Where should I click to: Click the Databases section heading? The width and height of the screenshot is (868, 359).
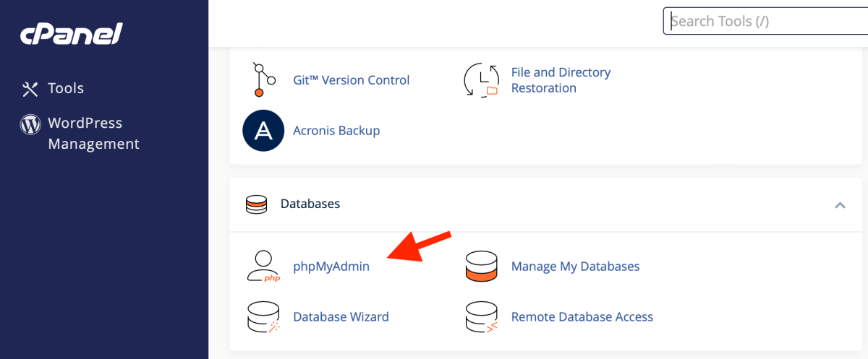(x=310, y=204)
